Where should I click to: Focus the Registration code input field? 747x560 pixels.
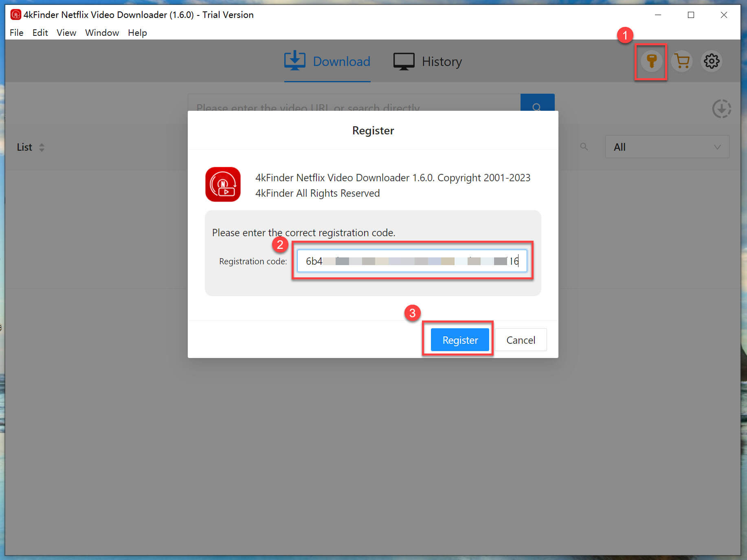point(412,261)
